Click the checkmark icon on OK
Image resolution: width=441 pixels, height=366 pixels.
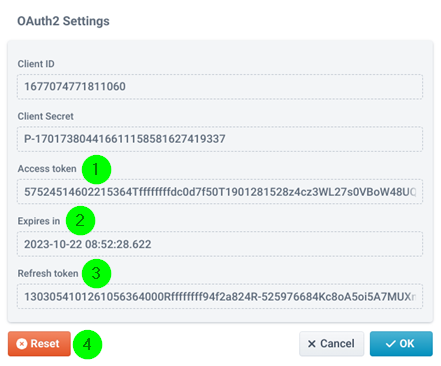pos(390,344)
